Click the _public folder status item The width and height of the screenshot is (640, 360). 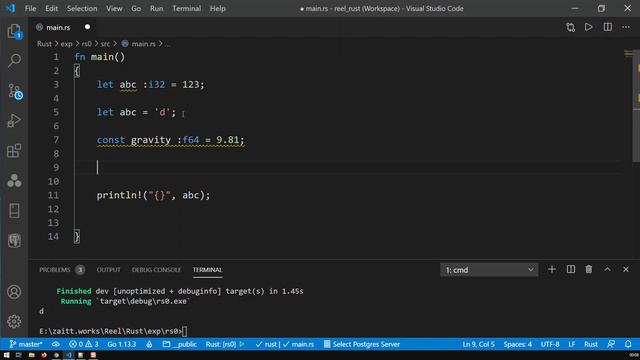[x=180, y=344]
